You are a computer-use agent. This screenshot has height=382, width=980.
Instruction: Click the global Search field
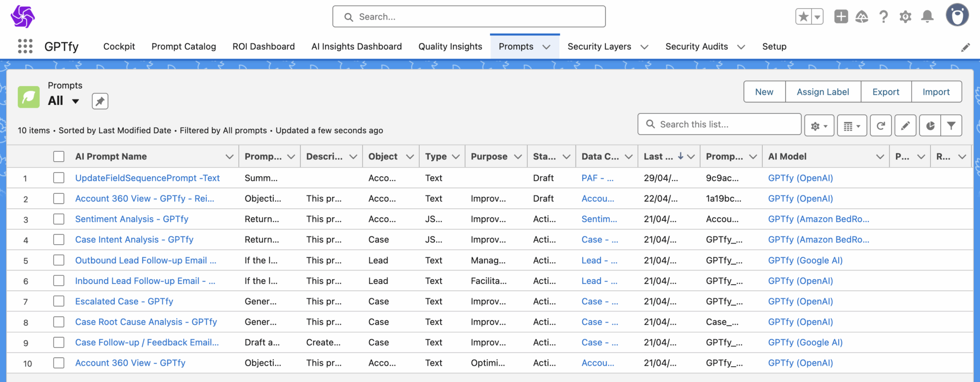(469, 17)
